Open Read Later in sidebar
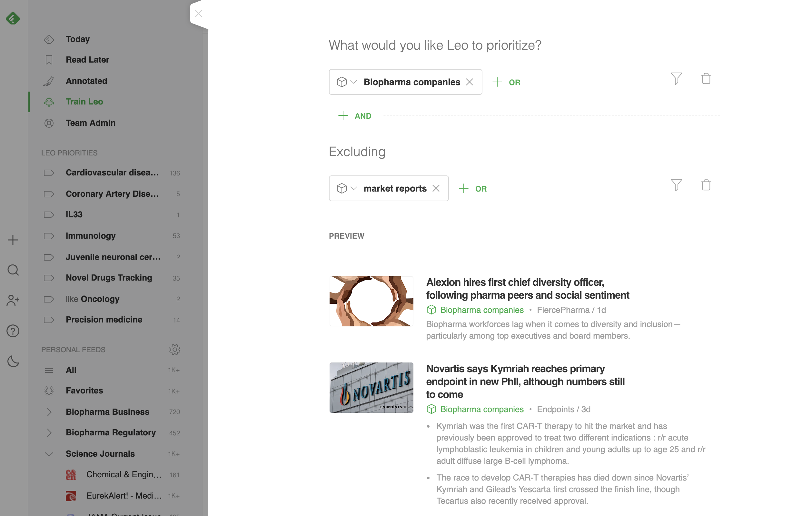The height and width of the screenshot is (516, 812). pos(87,60)
